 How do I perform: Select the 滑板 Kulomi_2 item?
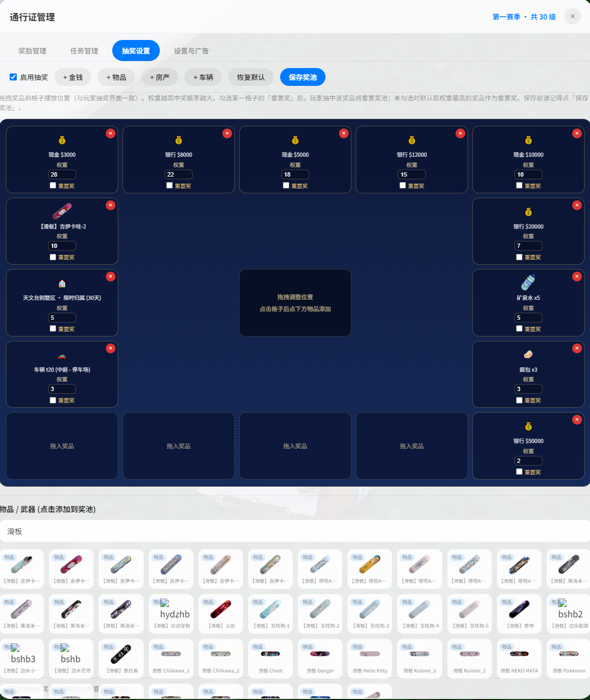click(469, 659)
